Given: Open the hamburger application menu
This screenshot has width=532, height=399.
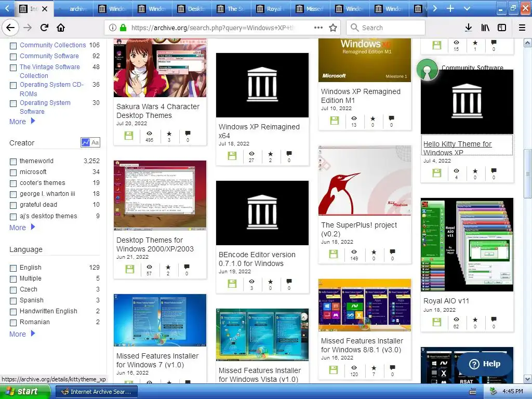Looking at the screenshot, I should pos(522,28).
